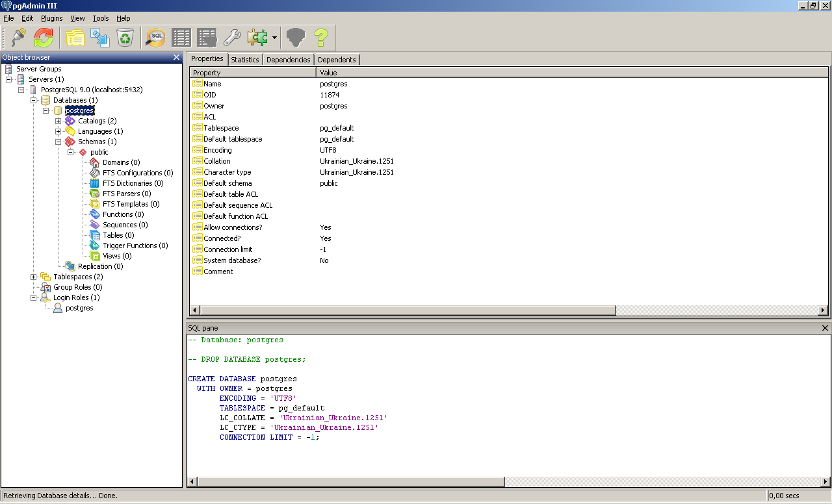Click the Group Roles node icon
The height and width of the screenshot is (504, 832).
[45, 287]
